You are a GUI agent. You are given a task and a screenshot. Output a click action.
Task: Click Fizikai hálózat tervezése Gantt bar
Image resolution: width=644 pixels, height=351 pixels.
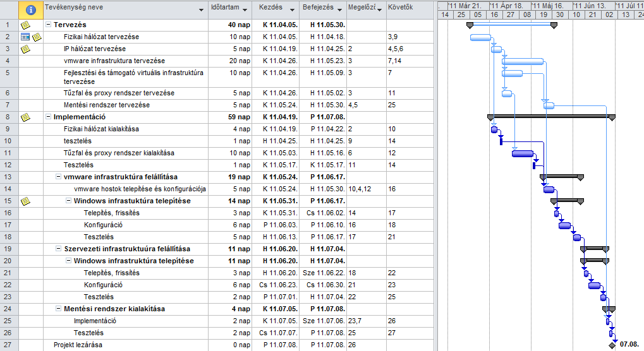point(480,38)
